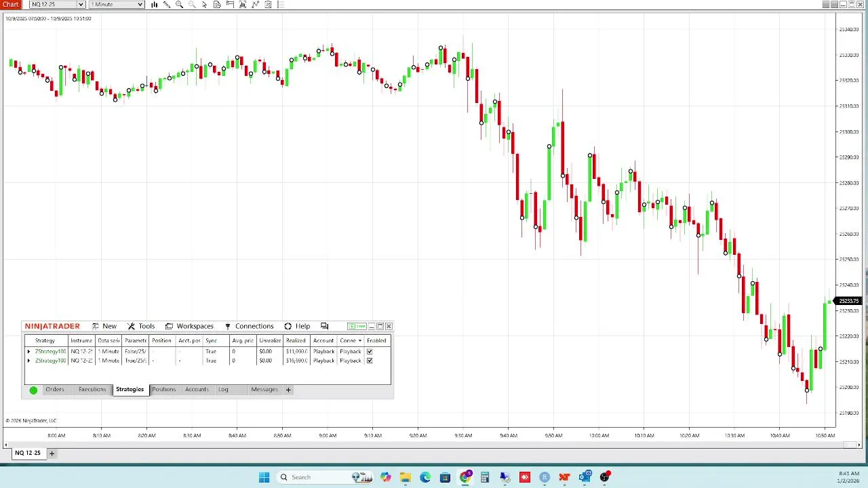Sort by the Strategy column header

[x=45, y=341]
